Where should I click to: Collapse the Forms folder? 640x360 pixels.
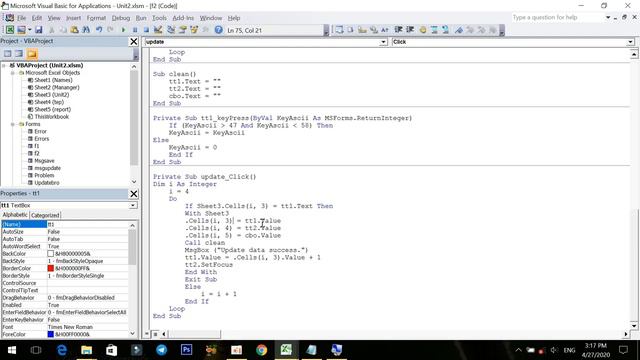(x=13, y=124)
